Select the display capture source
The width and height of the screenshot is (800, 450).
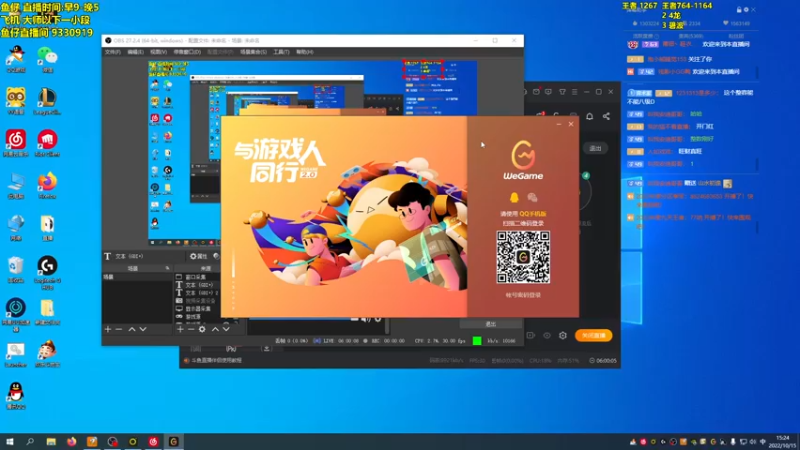click(197, 309)
